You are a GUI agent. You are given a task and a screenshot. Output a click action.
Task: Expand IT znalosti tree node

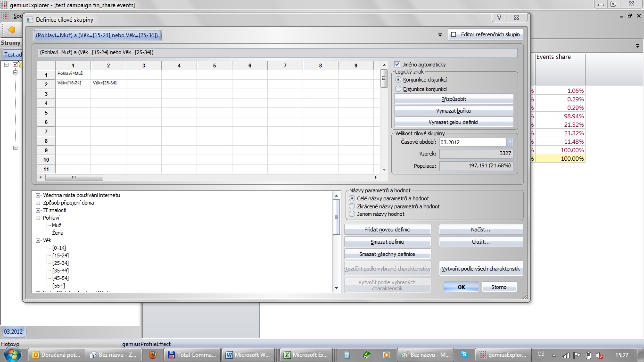click(x=38, y=210)
